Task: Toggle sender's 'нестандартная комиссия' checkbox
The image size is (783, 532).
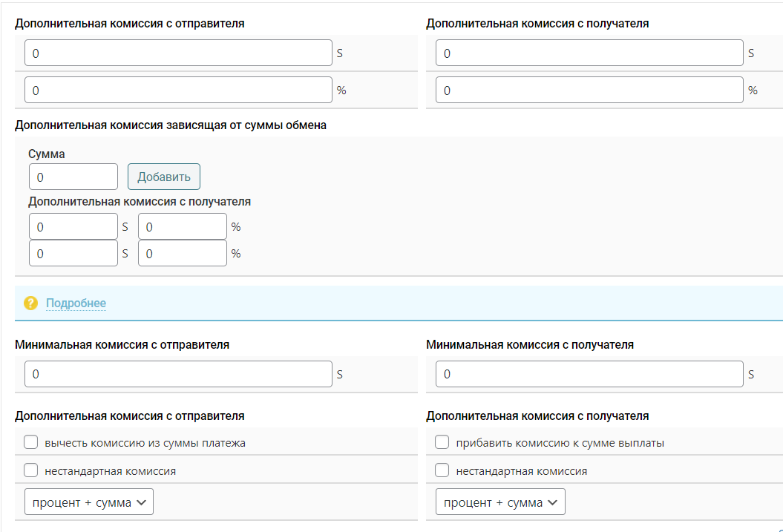Action: [31, 470]
